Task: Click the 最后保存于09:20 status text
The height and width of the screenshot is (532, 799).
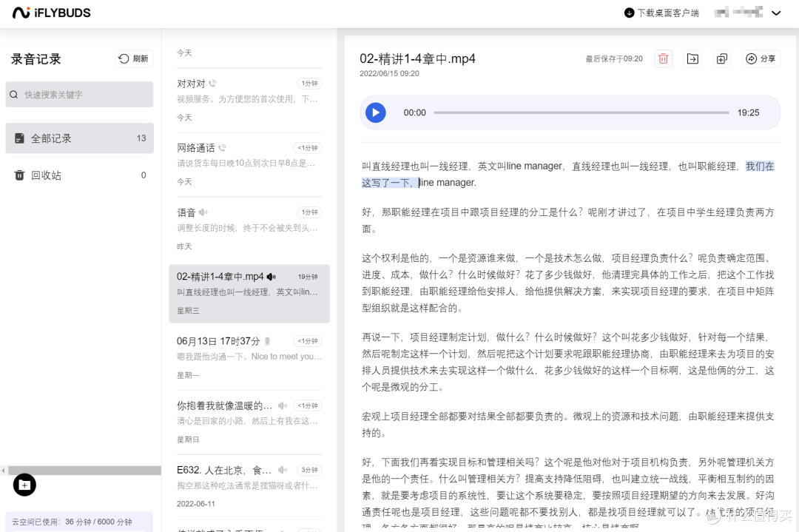Action: 614,58
